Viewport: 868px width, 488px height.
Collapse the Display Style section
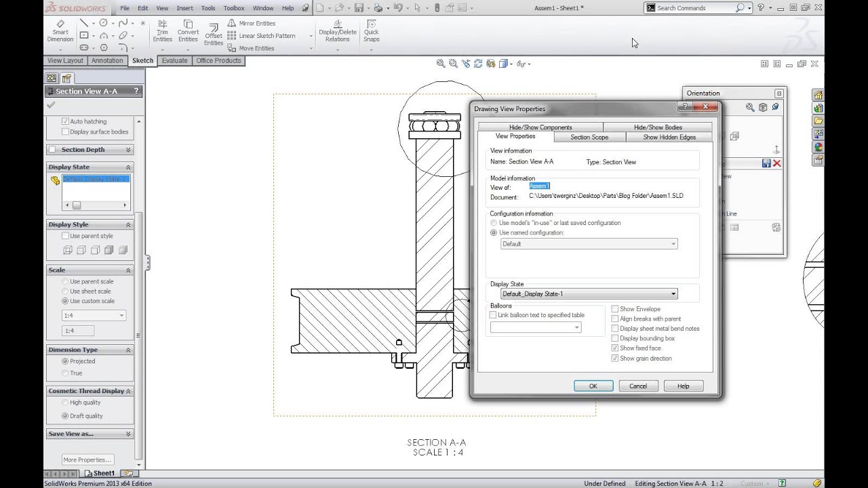pos(127,224)
